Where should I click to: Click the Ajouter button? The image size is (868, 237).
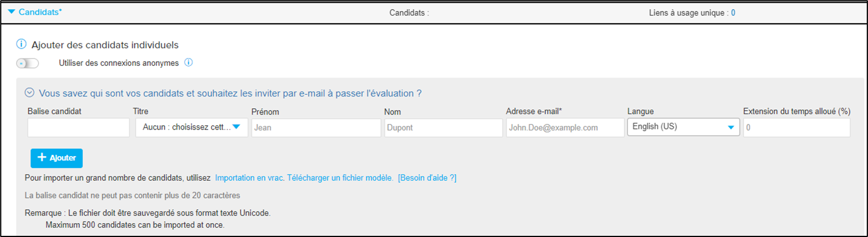tap(57, 158)
